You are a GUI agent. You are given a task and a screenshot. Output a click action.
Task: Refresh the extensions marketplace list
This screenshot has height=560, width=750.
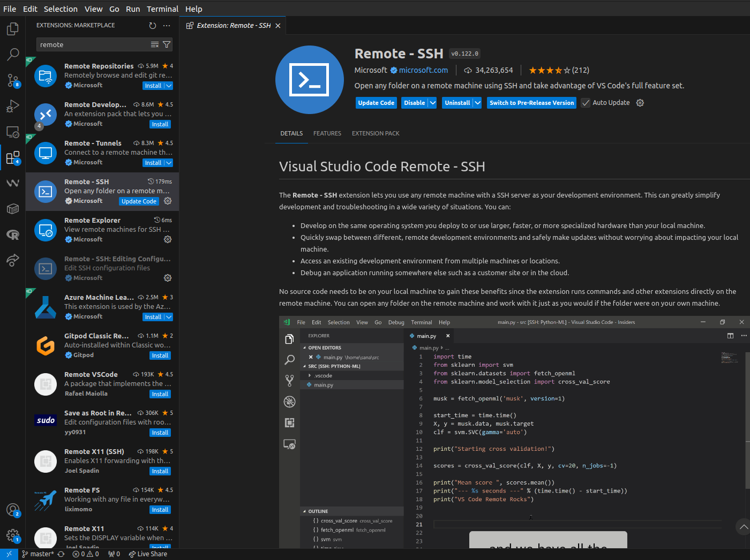(x=153, y=25)
